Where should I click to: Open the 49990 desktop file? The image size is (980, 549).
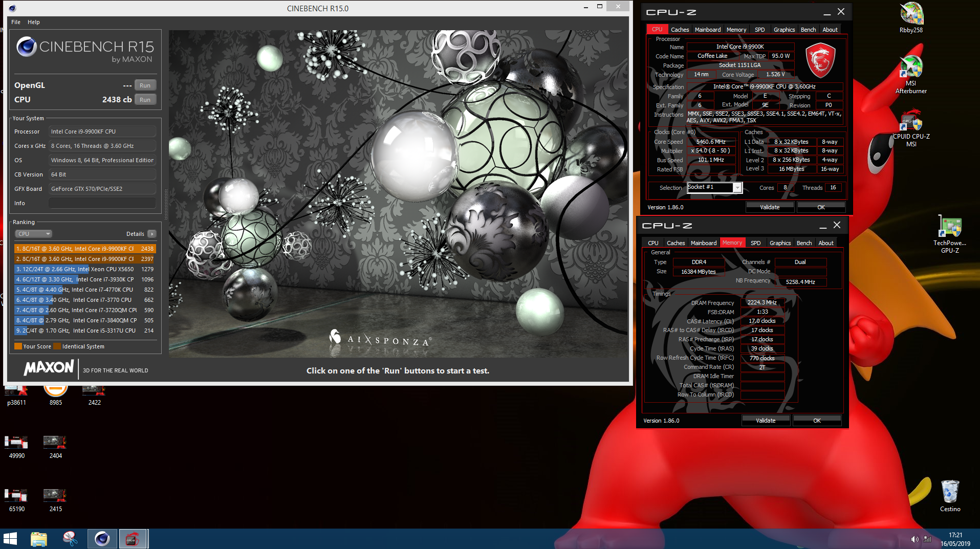point(16,447)
